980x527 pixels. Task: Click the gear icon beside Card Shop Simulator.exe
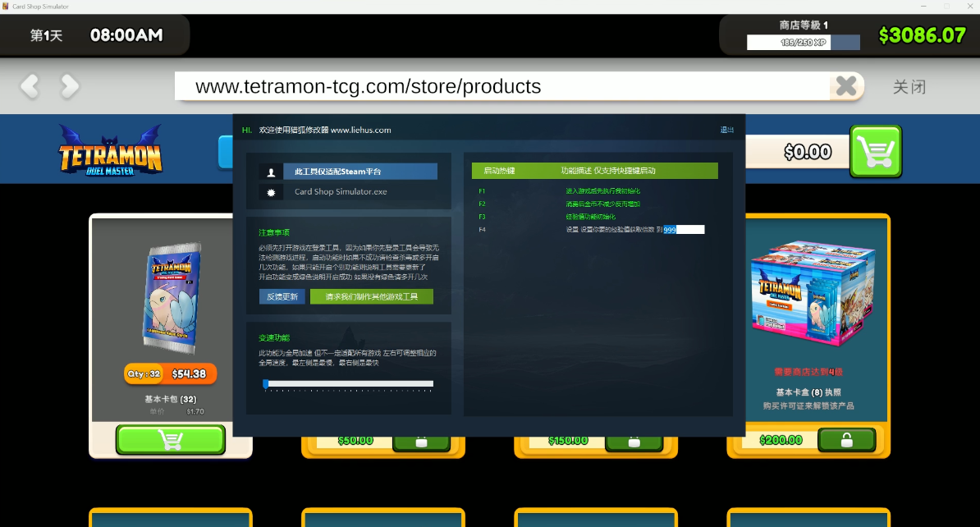pos(271,192)
